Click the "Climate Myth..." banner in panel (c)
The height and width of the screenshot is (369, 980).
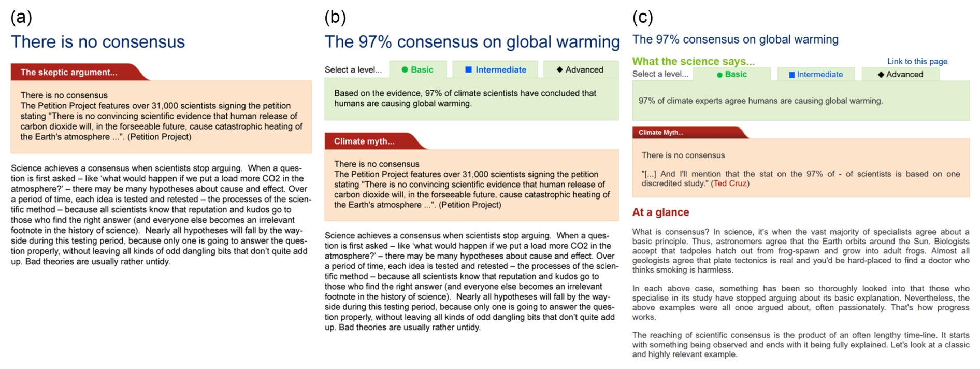pyautogui.click(x=661, y=133)
